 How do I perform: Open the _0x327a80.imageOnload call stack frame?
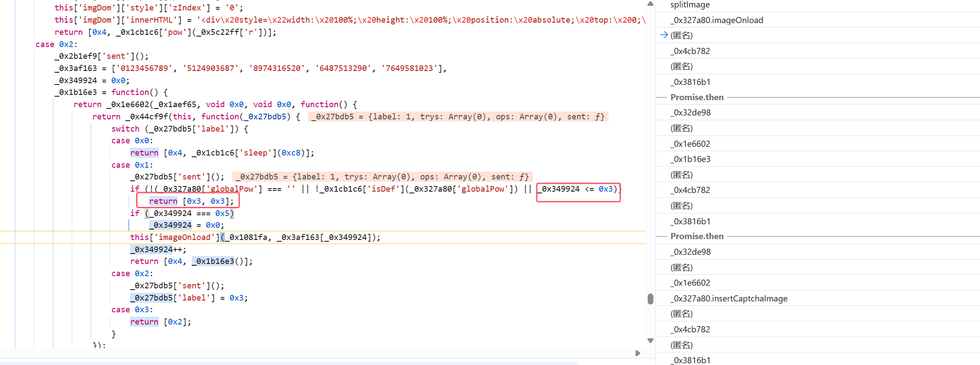coord(717,20)
